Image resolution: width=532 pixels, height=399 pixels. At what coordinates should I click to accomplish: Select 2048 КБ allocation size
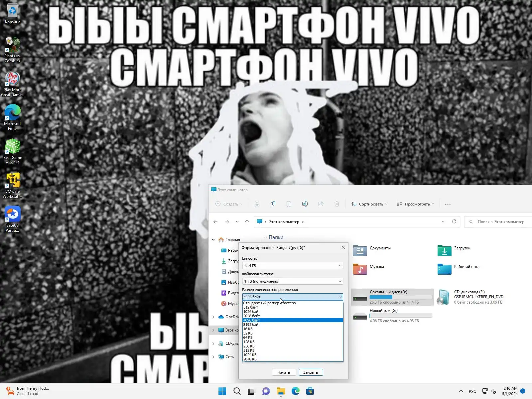(x=293, y=359)
